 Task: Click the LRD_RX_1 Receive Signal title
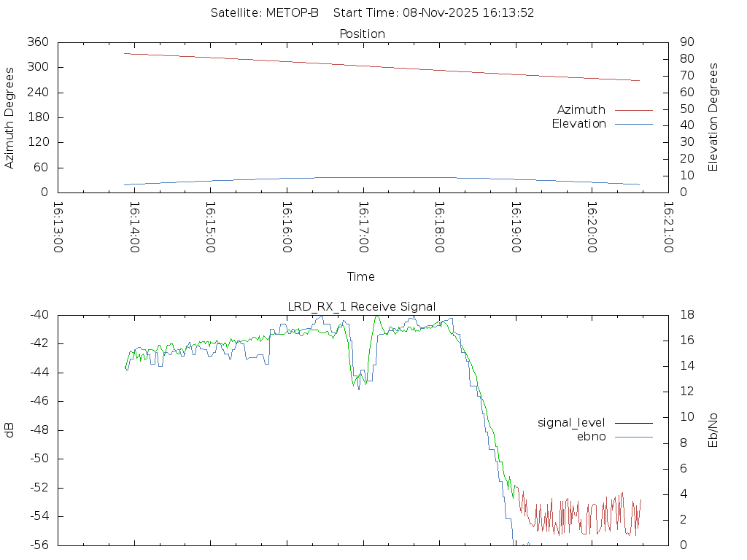coord(363,306)
